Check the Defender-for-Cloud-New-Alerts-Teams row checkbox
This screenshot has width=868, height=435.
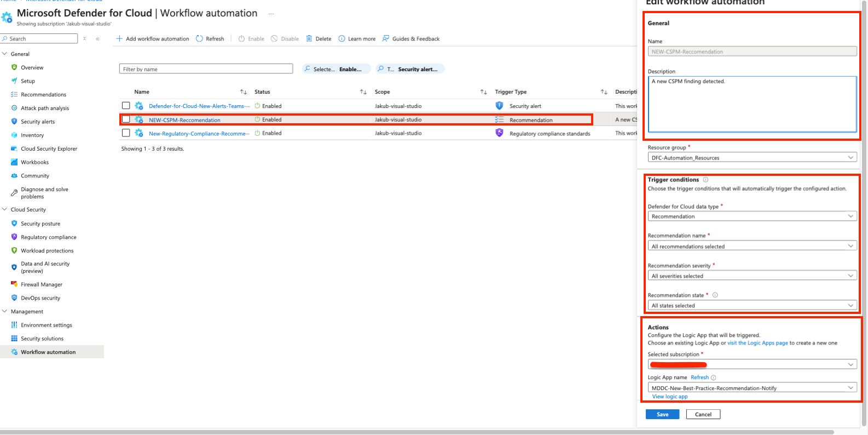pos(126,106)
